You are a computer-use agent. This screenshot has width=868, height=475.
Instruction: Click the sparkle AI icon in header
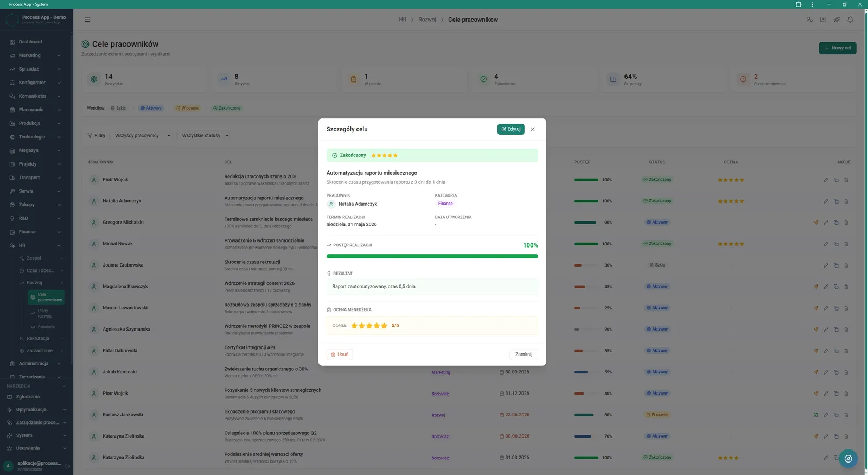point(837,20)
